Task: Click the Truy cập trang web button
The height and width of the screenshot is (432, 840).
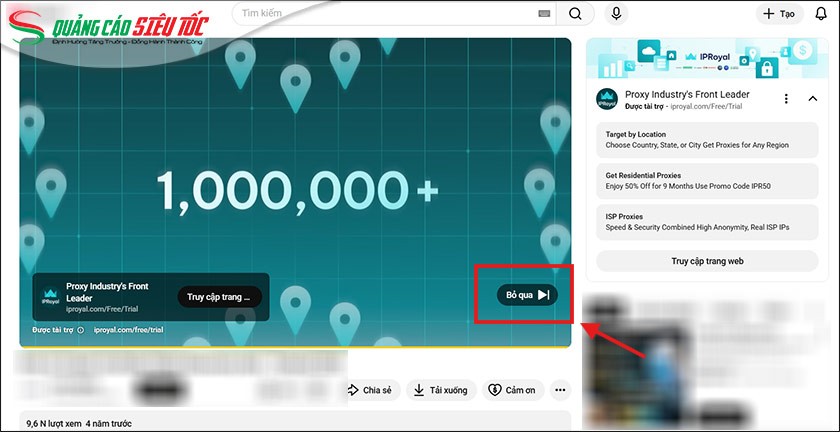Action: tap(707, 261)
